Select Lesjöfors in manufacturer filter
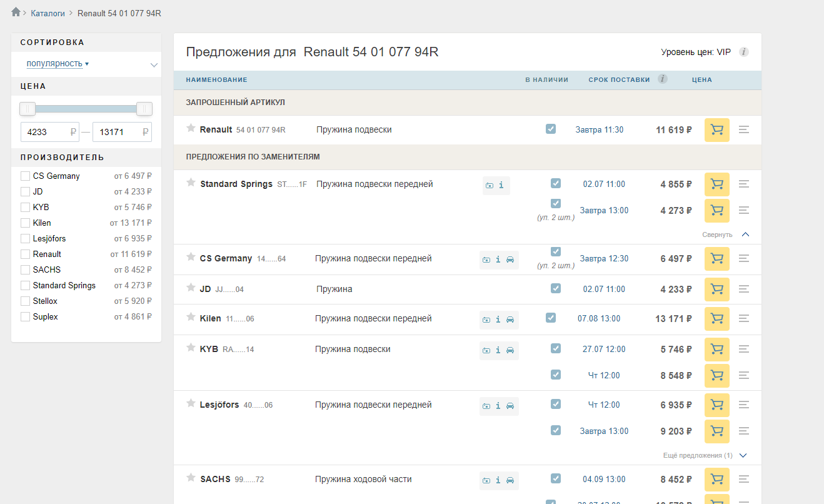 click(25, 238)
